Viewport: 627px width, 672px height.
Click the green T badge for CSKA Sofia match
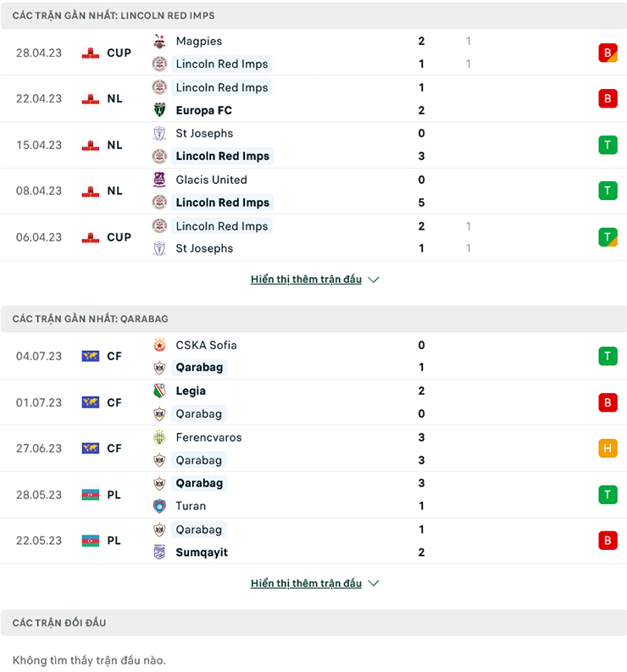coord(607,356)
